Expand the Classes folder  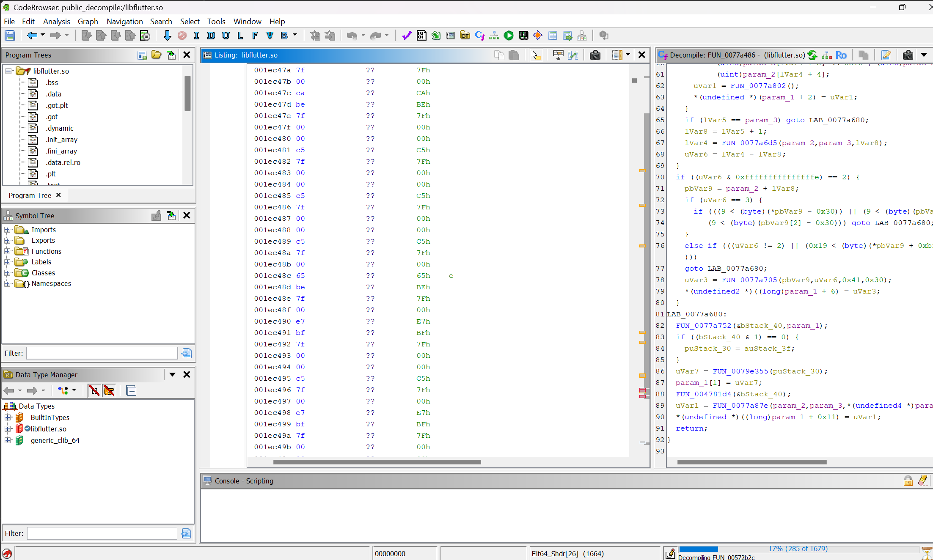pos(7,273)
